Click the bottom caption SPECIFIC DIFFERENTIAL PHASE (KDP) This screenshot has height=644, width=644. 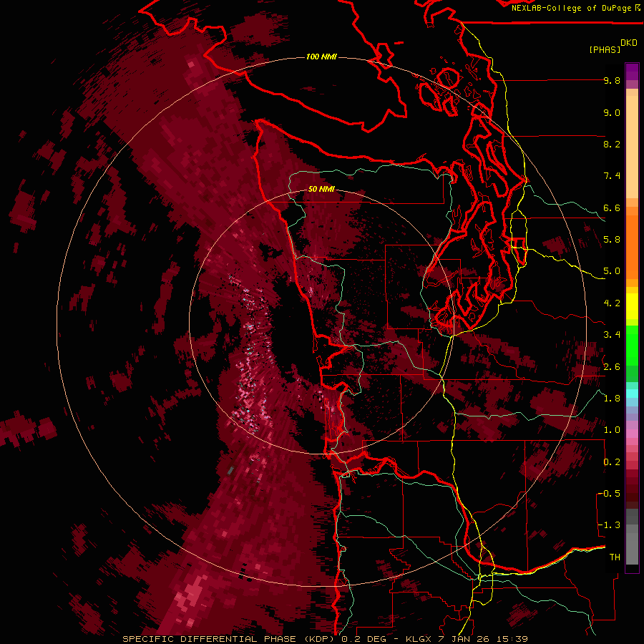pos(228,639)
